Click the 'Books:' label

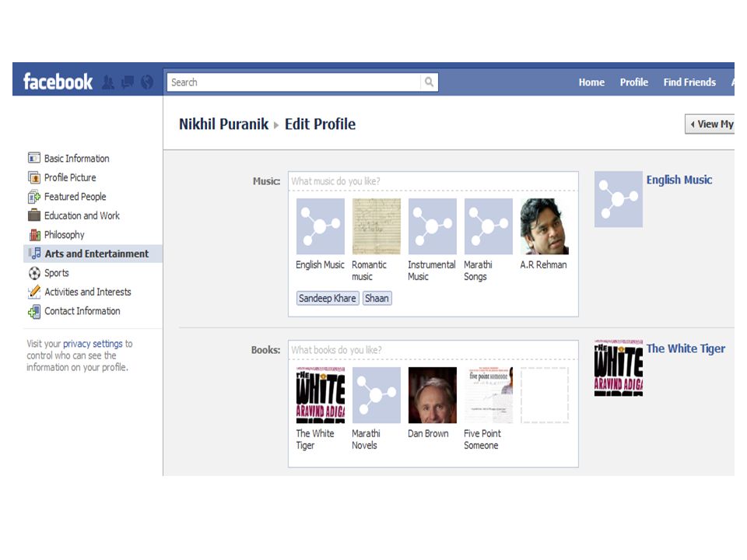coord(266,349)
